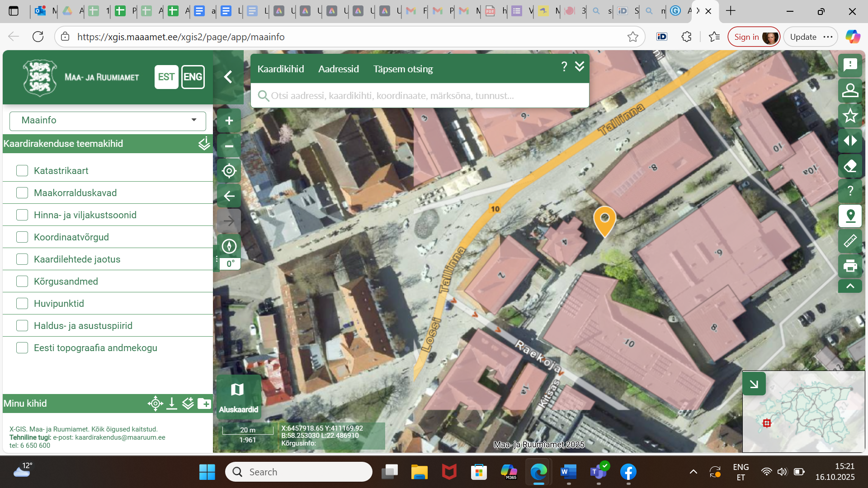Select the measure ruler tool
Image resolution: width=868 pixels, height=488 pixels.
(850, 240)
